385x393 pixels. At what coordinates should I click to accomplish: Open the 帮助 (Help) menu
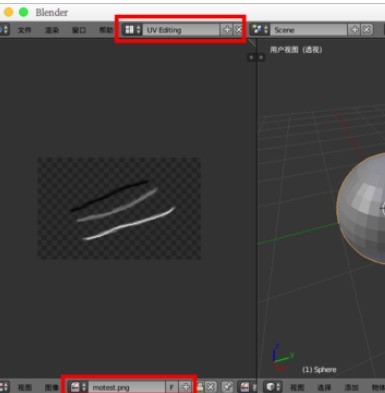coord(106,30)
